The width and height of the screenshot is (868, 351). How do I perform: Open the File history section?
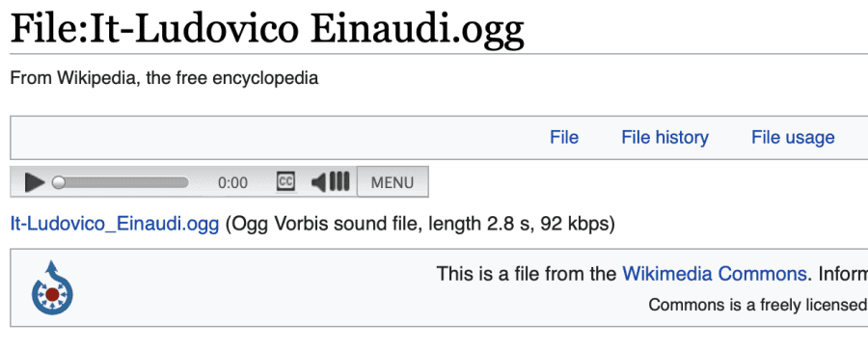665,137
